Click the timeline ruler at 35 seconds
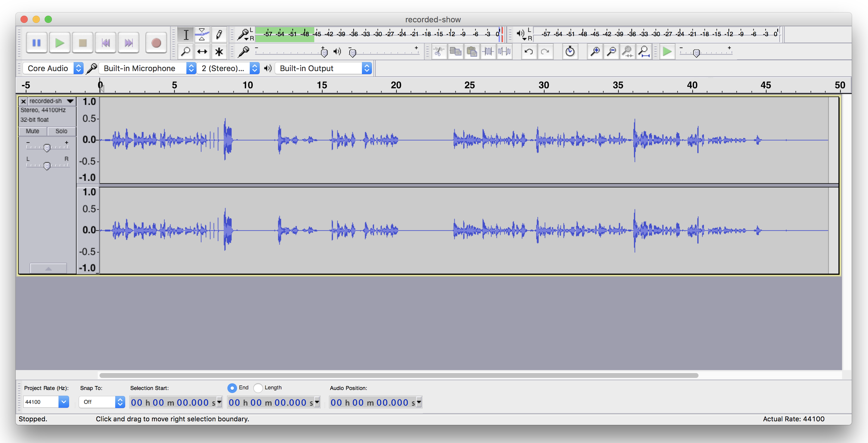This screenshot has width=868, height=443. tap(618, 86)
